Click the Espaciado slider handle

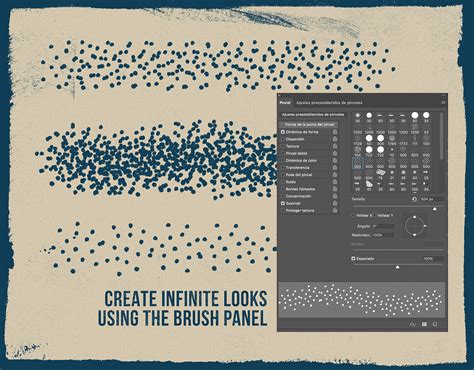397,267
